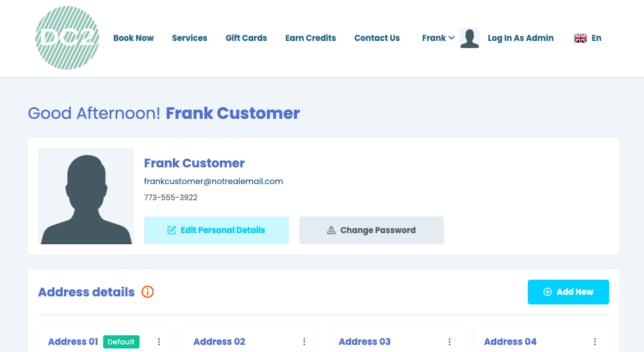644x352 pixels.
Task: Click the DC2 striped circle logo
Action: [67, 38]
